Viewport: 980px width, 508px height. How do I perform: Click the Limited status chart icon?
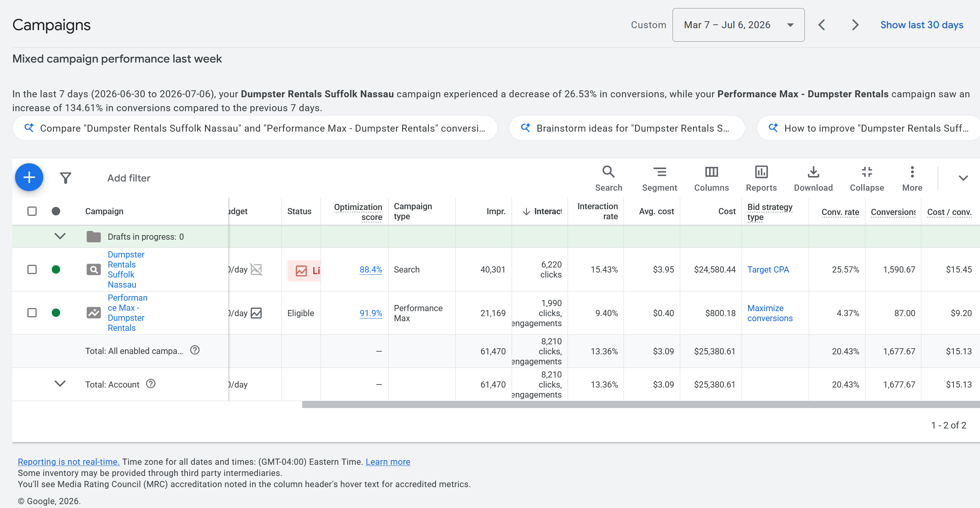pyautogui.click(x=301, y=271)
